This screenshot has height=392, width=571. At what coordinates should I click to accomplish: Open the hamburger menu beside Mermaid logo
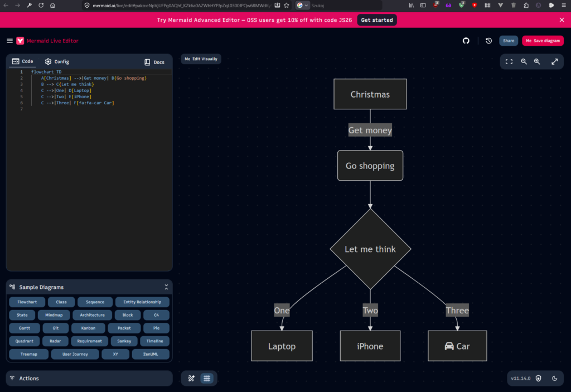pos(9,41)
